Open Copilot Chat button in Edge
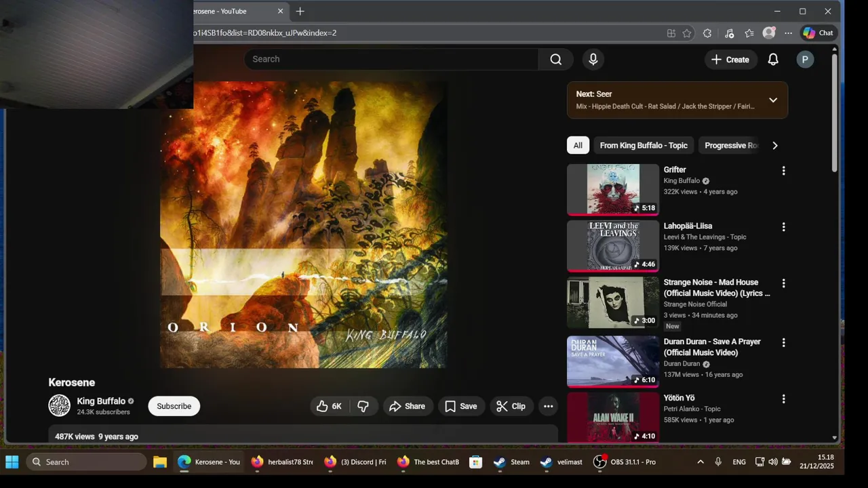The width and height of the screenshot is (868, 488). coord(818,33)
